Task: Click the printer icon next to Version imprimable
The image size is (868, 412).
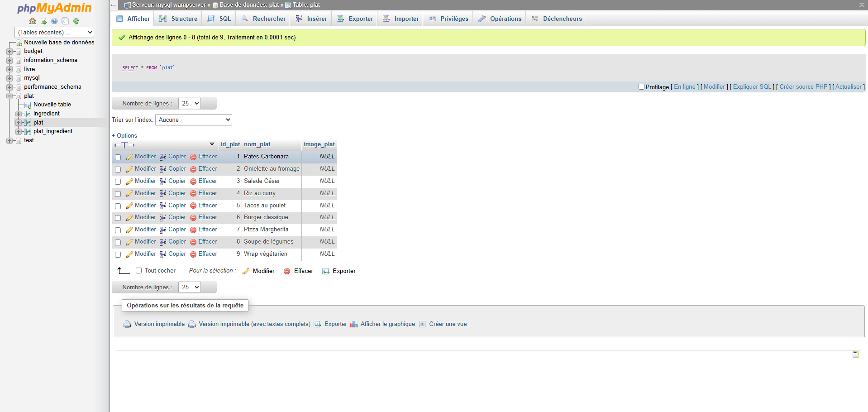Action: point(127,324)
